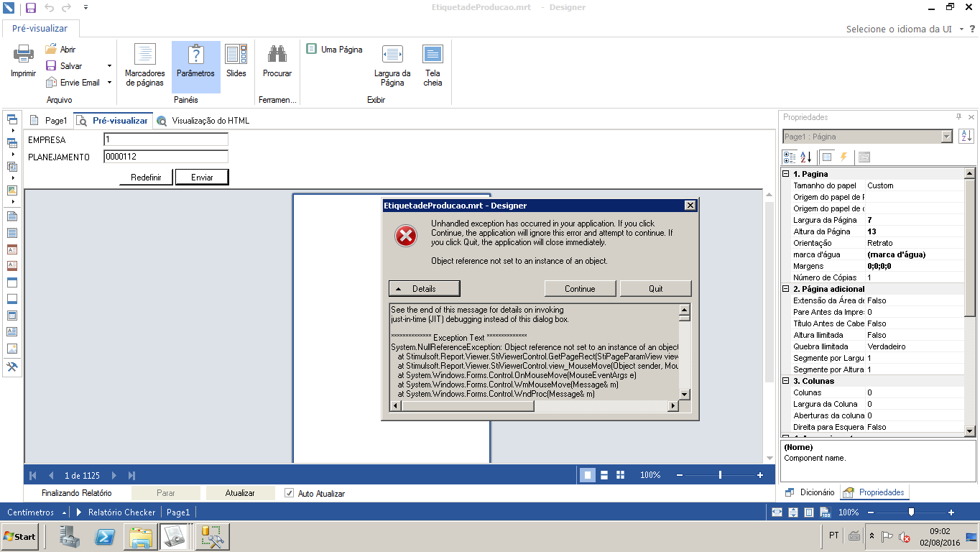Screen dimensions: 980x552
Task: Click the Atualizar button
Action: [x=240, y=493]
